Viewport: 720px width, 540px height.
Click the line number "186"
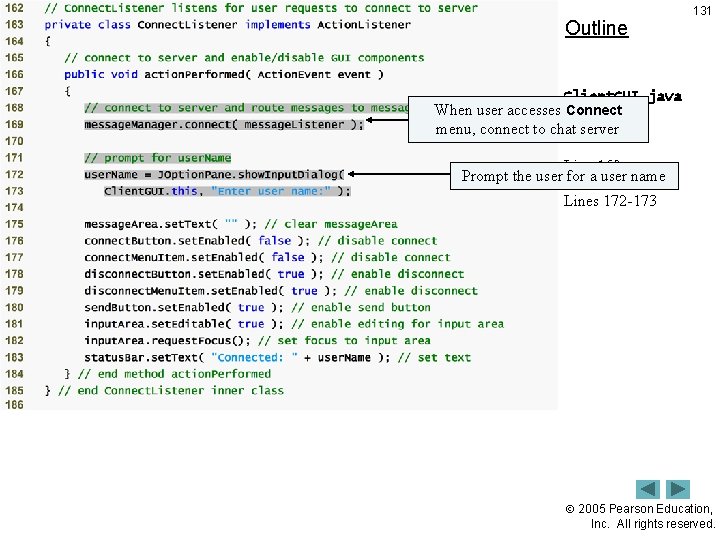pyautogui.click(x=14, y=405)
